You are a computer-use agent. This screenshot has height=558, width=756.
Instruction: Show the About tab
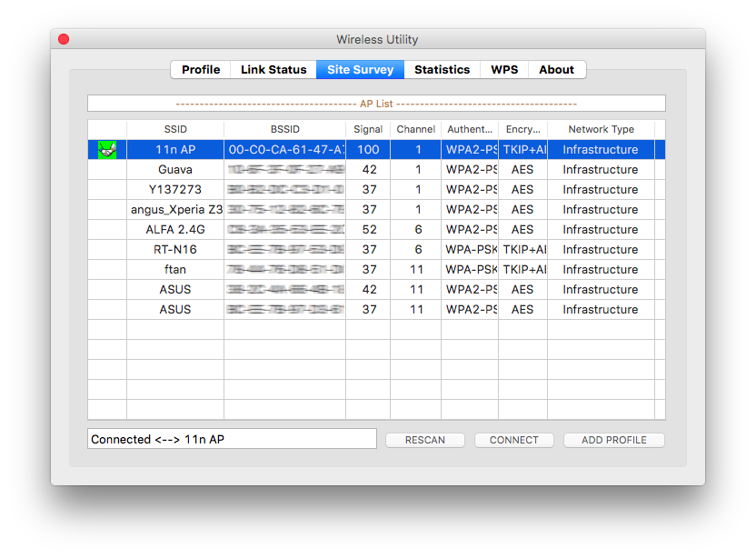(556, 70)
